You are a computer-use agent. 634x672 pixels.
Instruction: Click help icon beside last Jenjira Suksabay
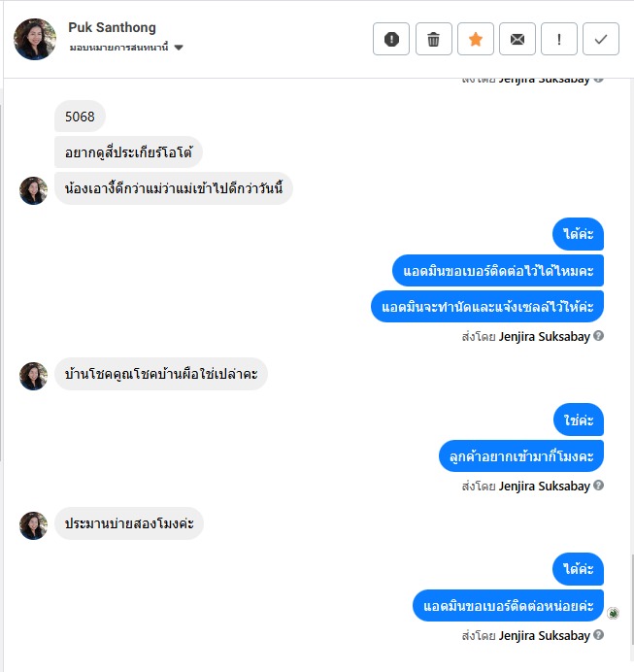[x=598, y=635]
